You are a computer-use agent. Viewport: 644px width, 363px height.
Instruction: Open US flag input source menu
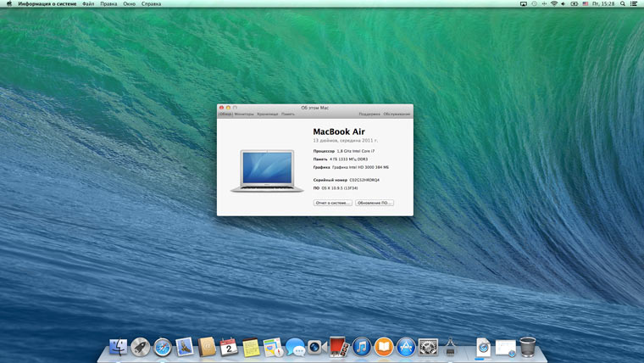pos(586,3)
